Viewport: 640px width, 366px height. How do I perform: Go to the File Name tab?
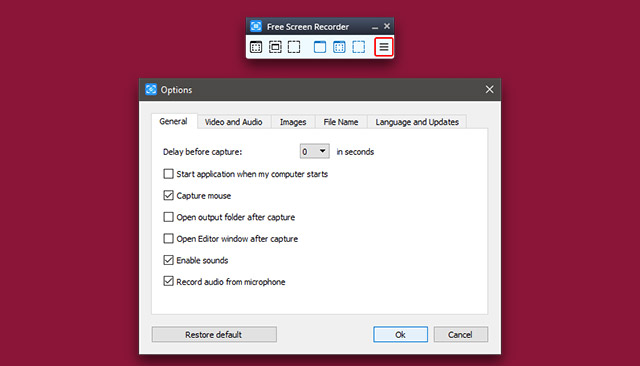click(x=341, y=122)
